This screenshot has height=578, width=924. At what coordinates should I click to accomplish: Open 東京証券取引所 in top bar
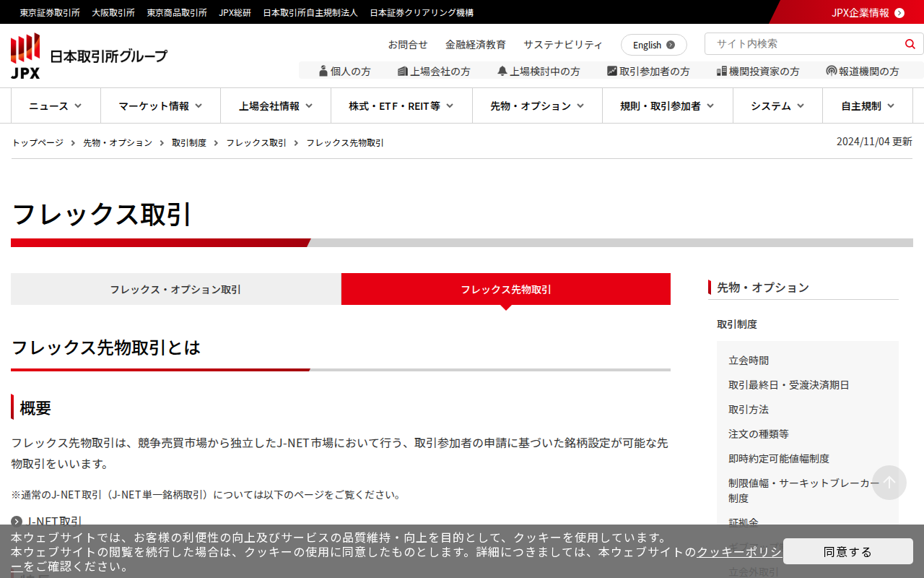[x=50, y=12]
